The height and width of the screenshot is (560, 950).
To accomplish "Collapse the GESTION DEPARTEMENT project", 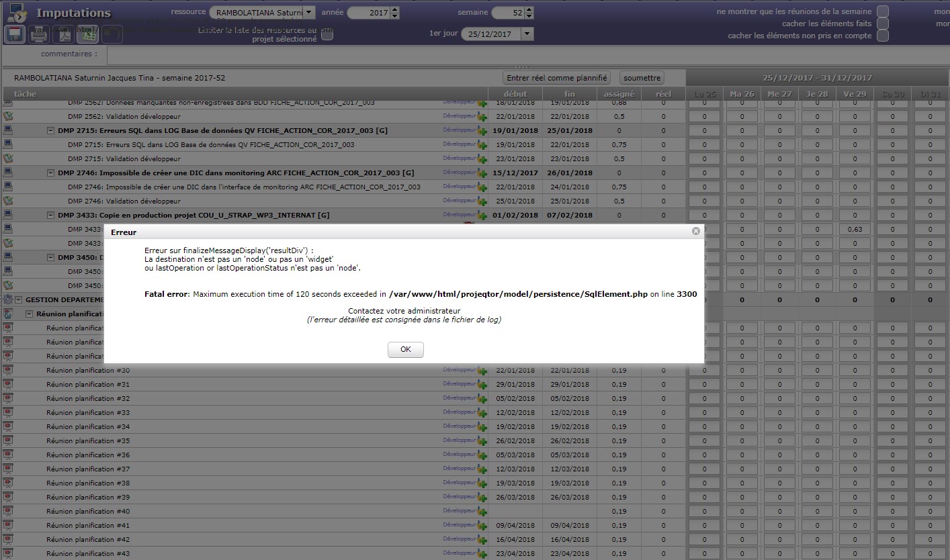I will tap(19, 299).
